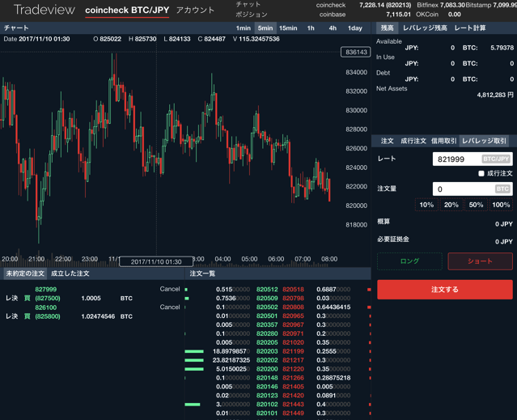
Task: Click the 1.0005 BTC open order amount
Action: pyautogui.click(x=91, y=299)
